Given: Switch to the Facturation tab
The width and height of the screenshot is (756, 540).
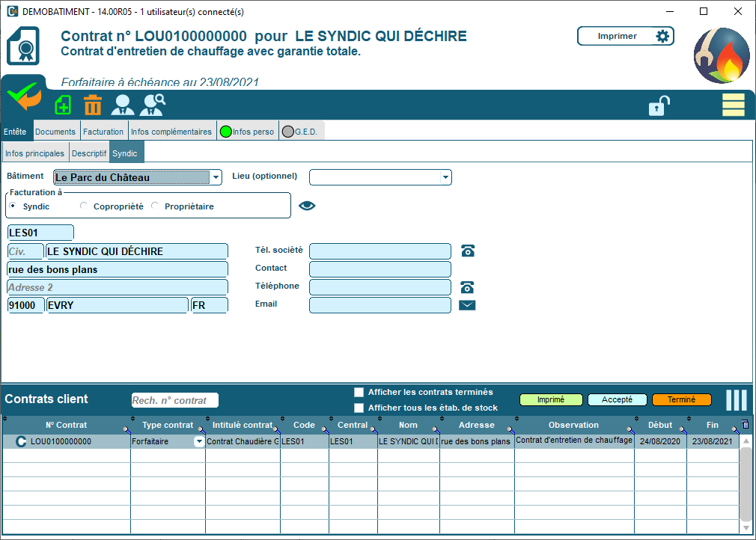Looking at the screenshot, I should click(x=103, y=132).
